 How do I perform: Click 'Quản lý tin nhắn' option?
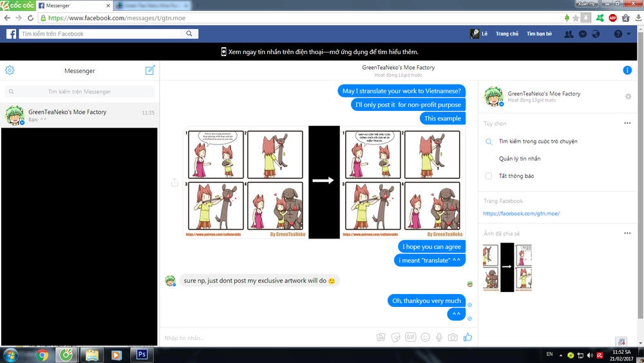(x=520, y=159)
